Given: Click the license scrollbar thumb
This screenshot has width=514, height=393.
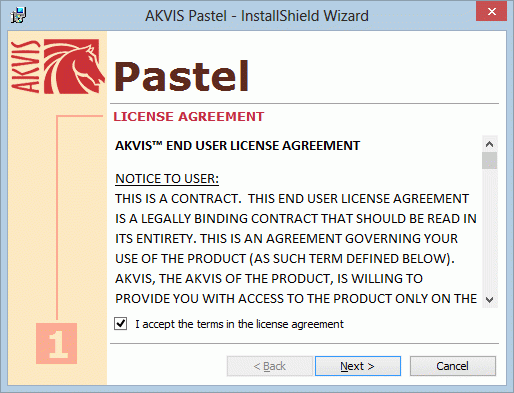Looking at the screenshot, I should point(489,161).
